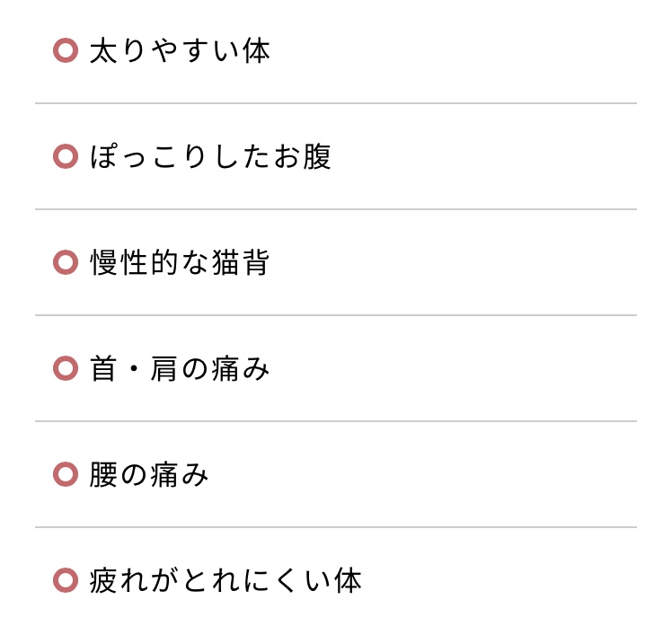Select the 太りやすい体 text label

pyautogui.click(x=180, y=50)
